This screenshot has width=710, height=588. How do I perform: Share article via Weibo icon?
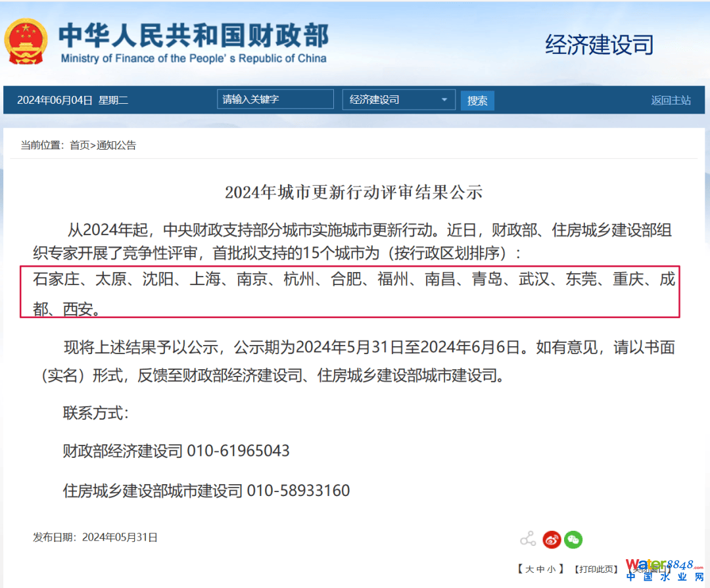point(551,539)
